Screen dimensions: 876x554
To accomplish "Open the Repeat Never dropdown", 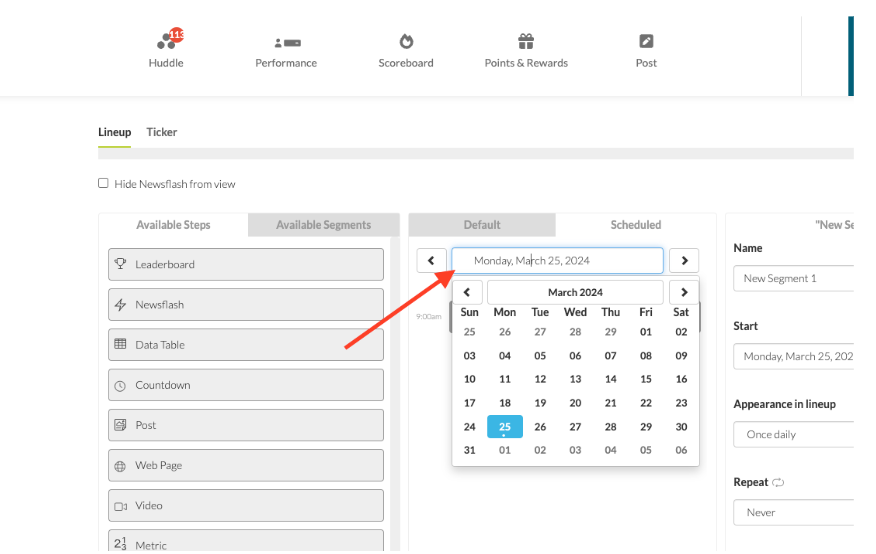I will [794, 512].
